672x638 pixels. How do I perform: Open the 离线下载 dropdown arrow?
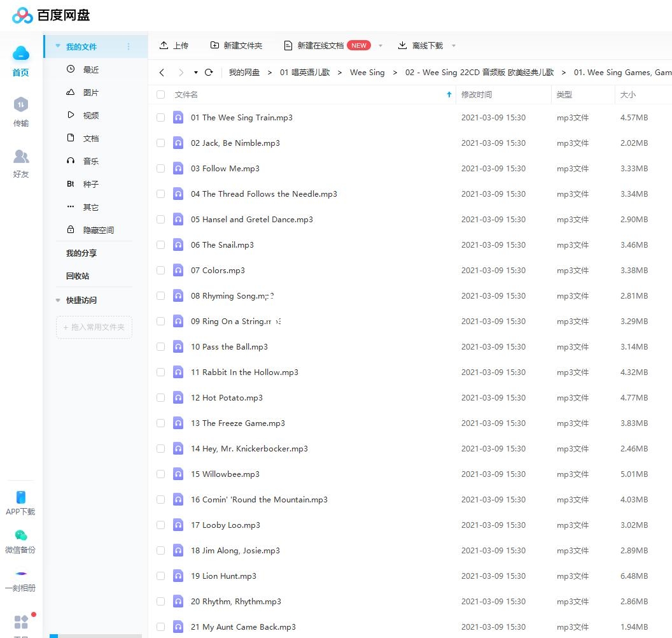click(453, 45)
